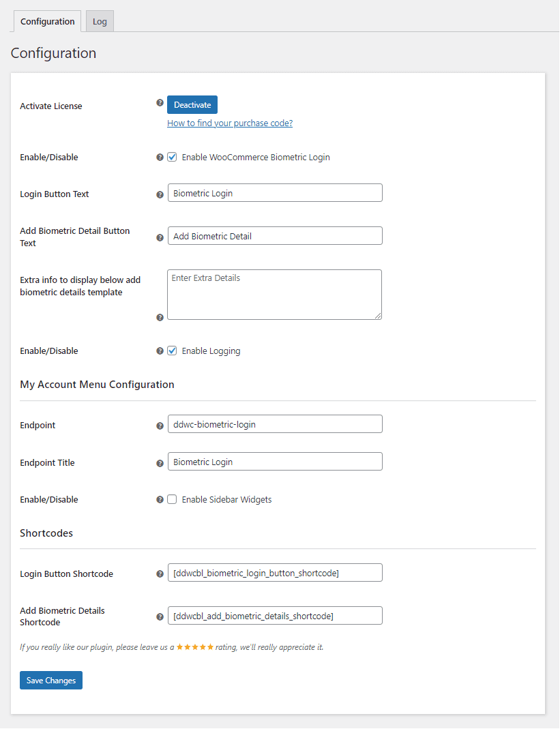Focus the Add Biometric Detail Button Text field
This screenshot has height=729, width=560.
pos(275,236)
